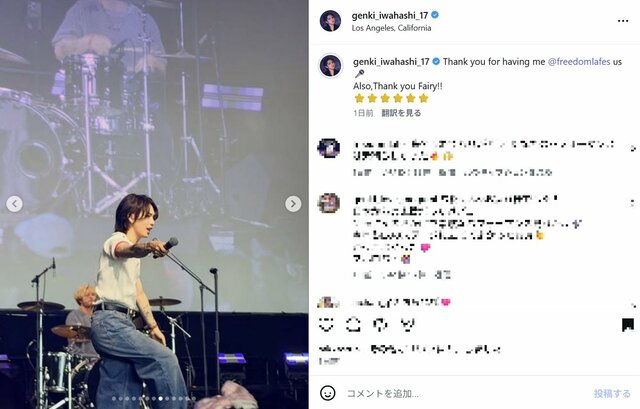Save post using the bookmark icon
This screenshot has width=640, height=409.
[628, 325]
